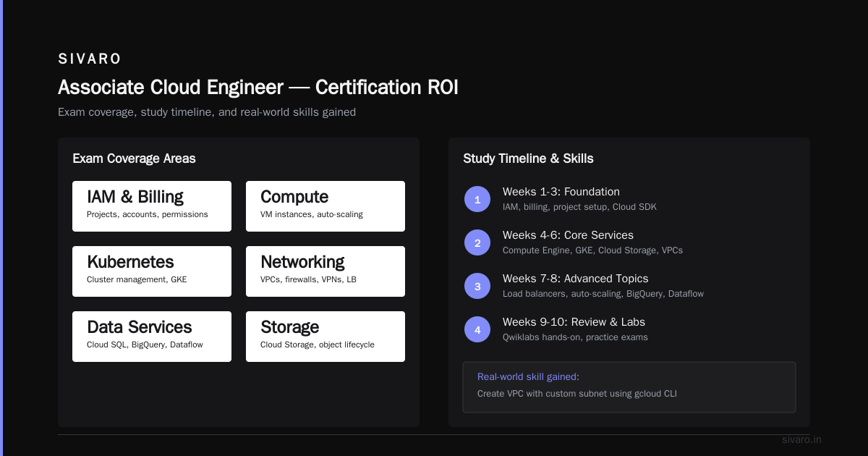Image resolution: width=868 pixels, height=456 pixels.
Task: Click step 1 circle for Foundation weeks
Action: (x=477, y=199)
